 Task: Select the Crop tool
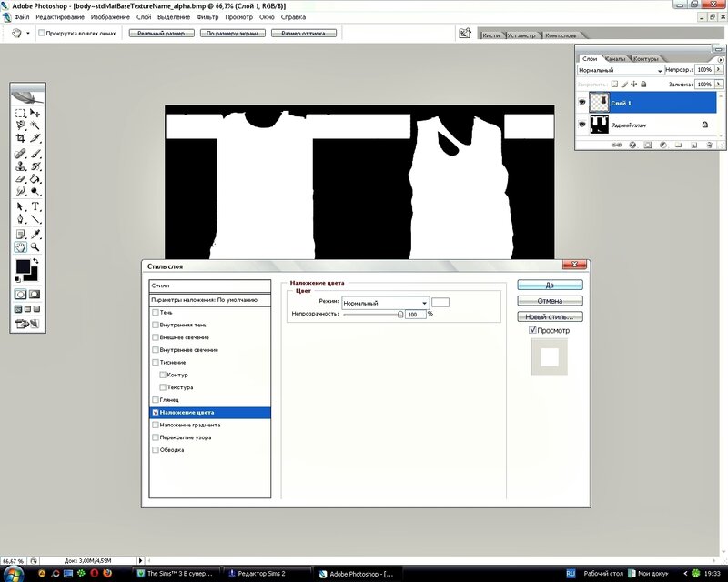[x=20, y=138]
